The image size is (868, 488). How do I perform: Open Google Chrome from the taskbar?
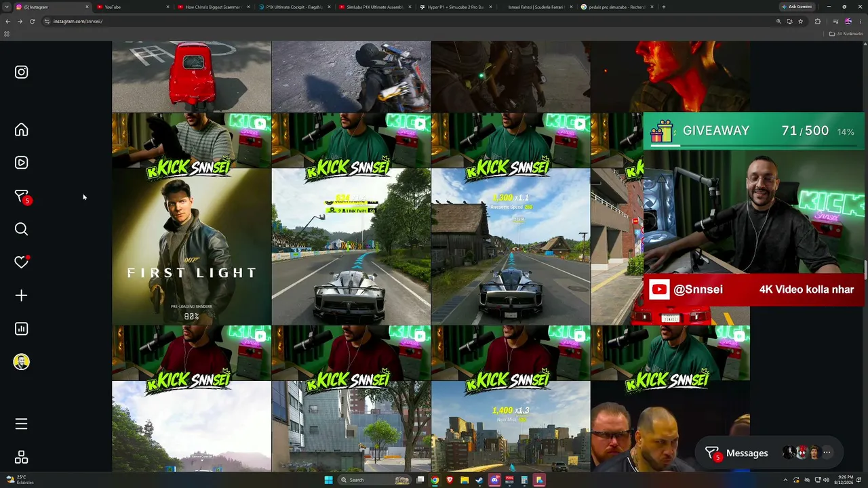(x=435, y=480)
